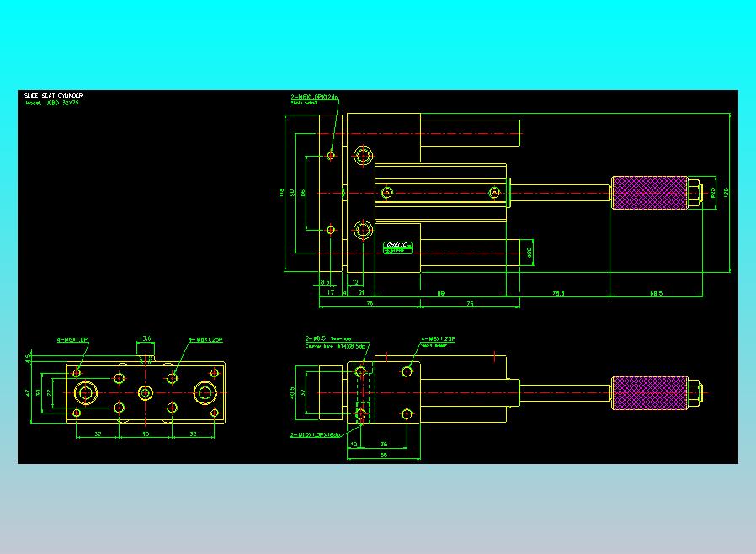756x554 pixels.
Task: Click the '17' dimension value
Action: [x=331, y=292]
